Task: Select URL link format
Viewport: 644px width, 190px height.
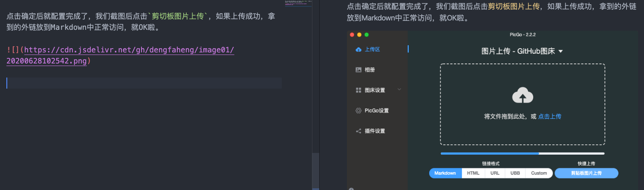Action: click(495, 173)
